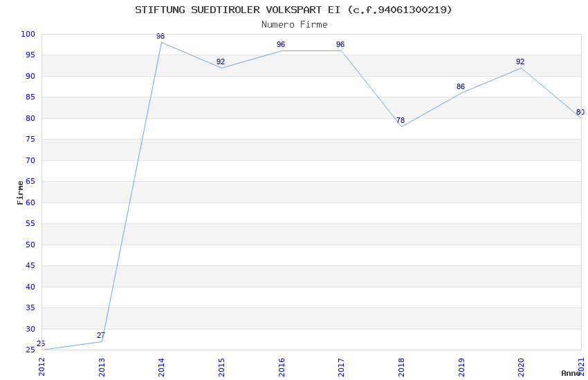Click y-axis tick value 60
This screenshot has width=588, height=380.
pyautogui.click(x=30, y=202)
